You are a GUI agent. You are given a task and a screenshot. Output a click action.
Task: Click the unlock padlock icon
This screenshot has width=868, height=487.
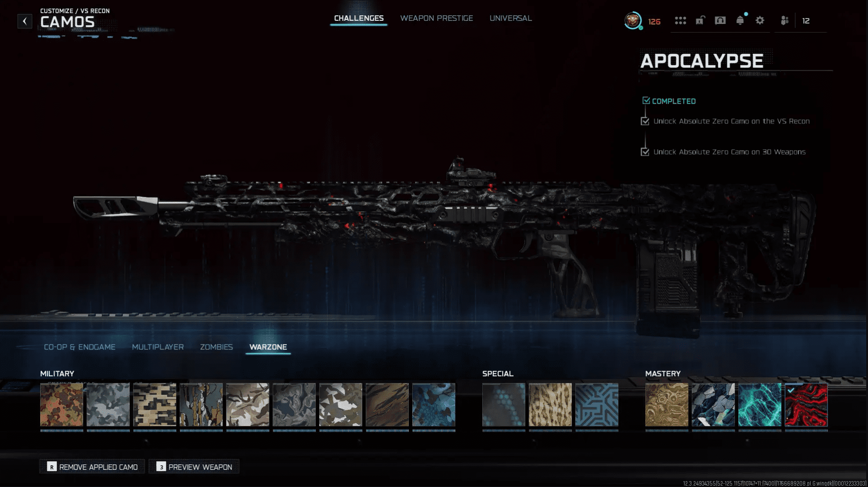click(700, 21)
